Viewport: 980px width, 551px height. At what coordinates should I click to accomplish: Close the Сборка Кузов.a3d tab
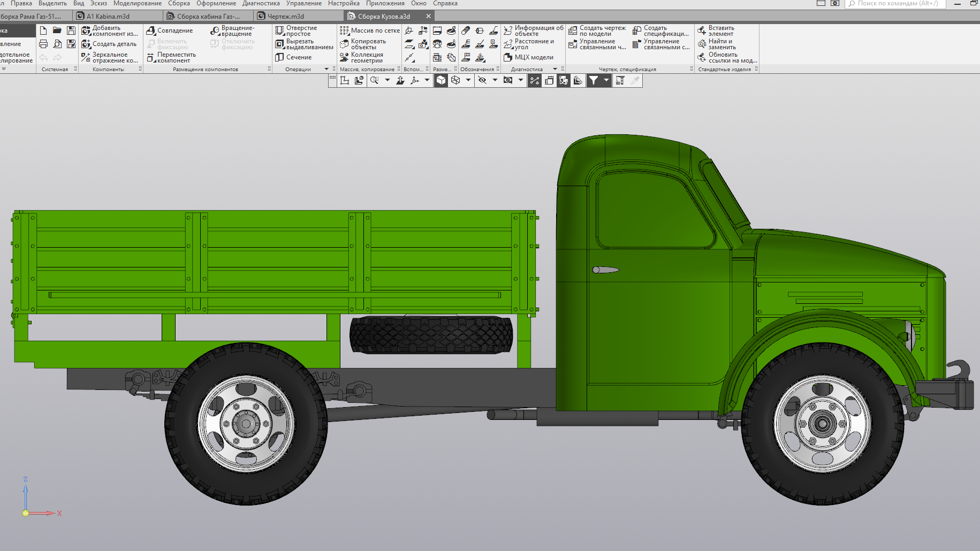point(428,16)
